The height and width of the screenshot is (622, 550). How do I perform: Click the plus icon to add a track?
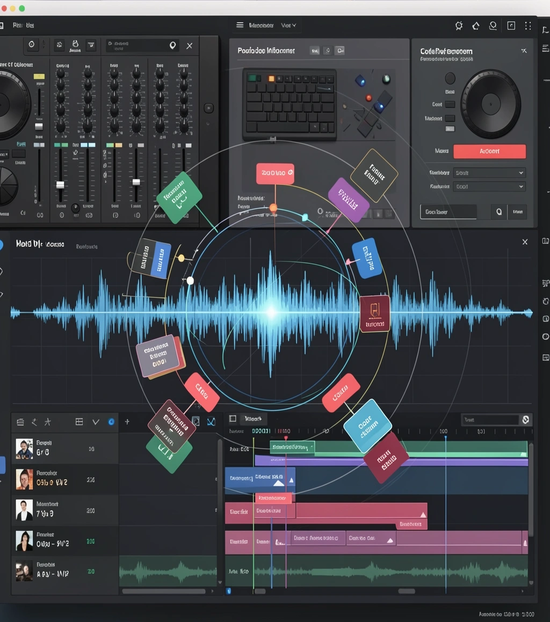[127, 422]
